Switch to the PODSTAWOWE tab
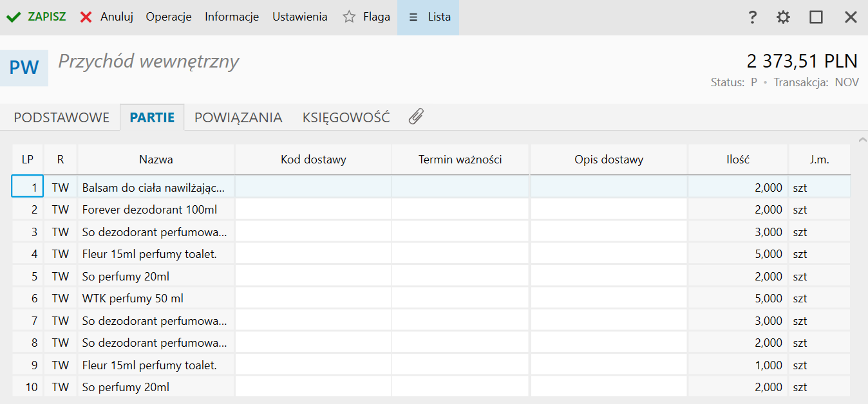Image resolution: width=868 pixels, height=404 pixels. [61, 118]
